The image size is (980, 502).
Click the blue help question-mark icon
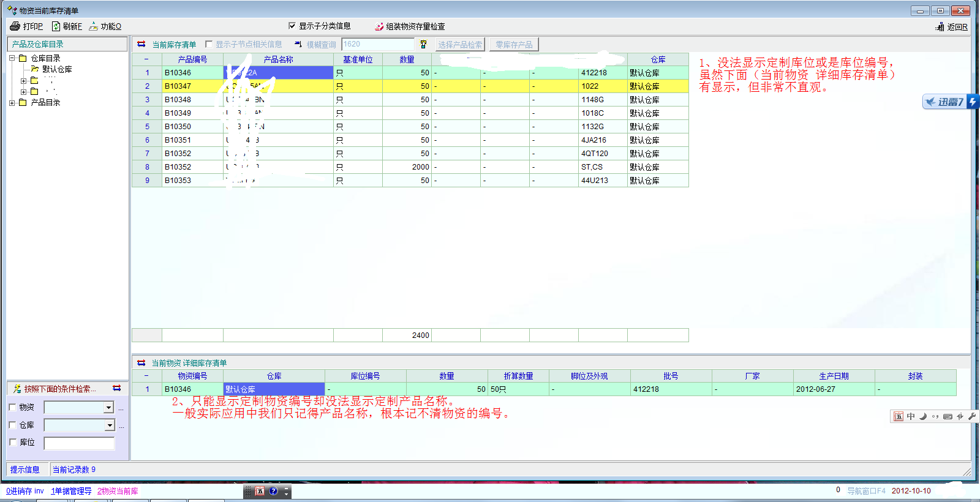tap(273, 491)
